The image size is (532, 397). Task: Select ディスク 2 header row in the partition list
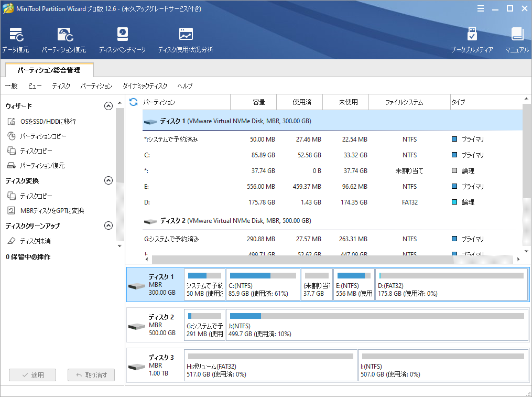[332, 221]
